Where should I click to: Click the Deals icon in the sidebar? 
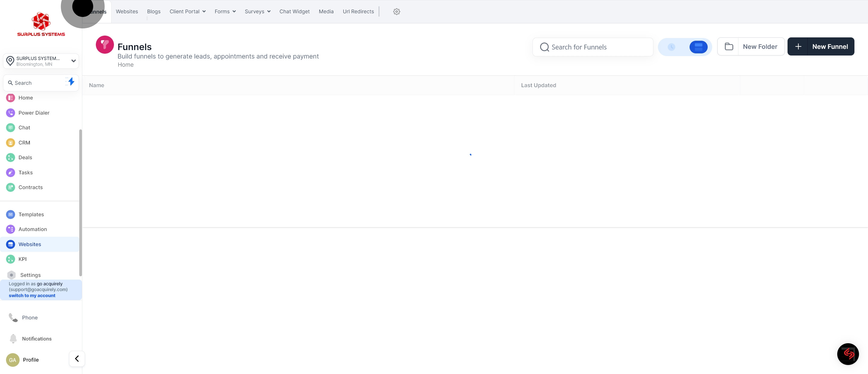[10, 157]
